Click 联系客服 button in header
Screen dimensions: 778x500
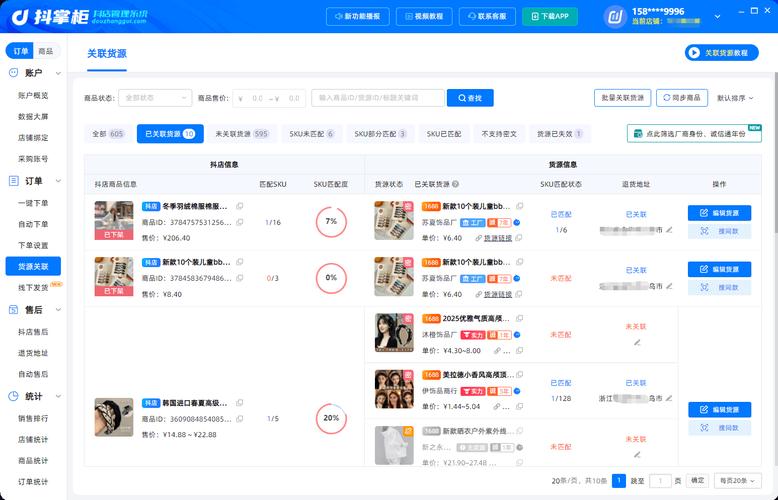coord(487,16)
